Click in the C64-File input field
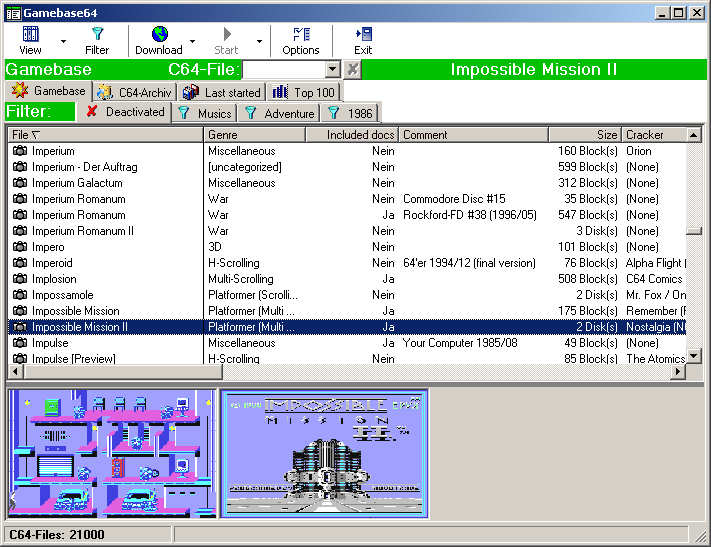711x547 pixels. (x=284, y=69)
